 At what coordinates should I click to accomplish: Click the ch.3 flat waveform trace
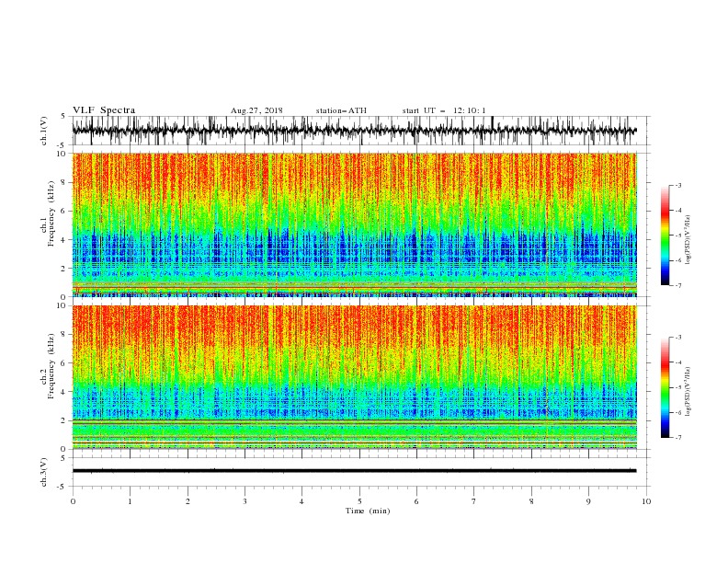(354, 471)
